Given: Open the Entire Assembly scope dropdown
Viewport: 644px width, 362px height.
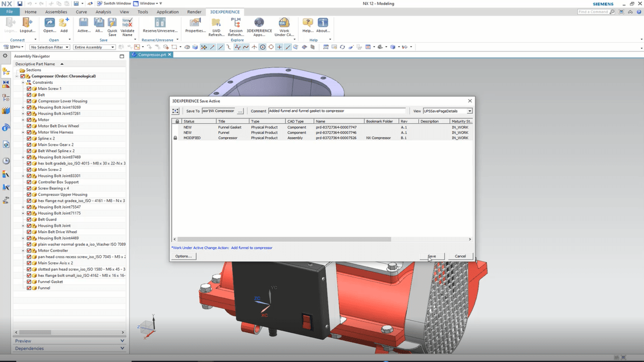Looking at the screenshot, I should 95,47.
